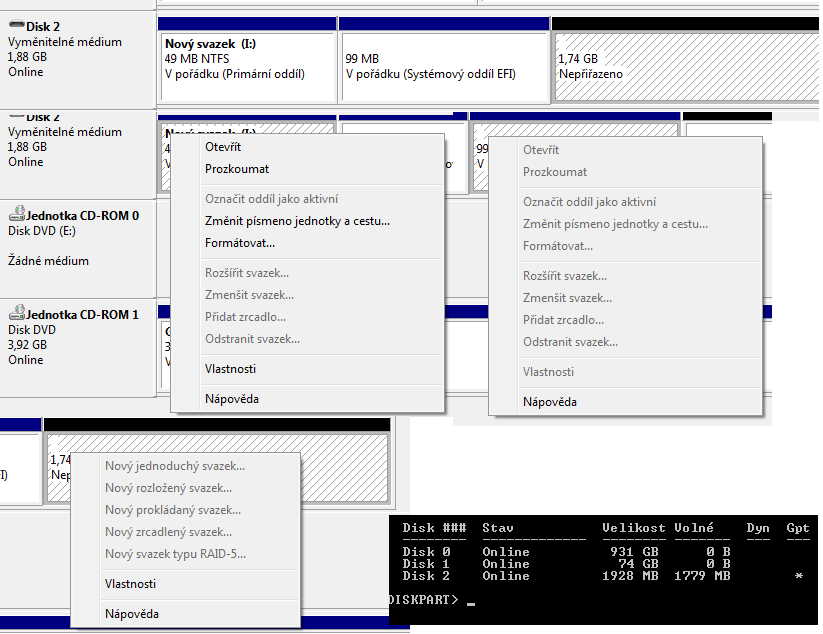Select the enabled Formátovat... menu option

click(240, 243)
